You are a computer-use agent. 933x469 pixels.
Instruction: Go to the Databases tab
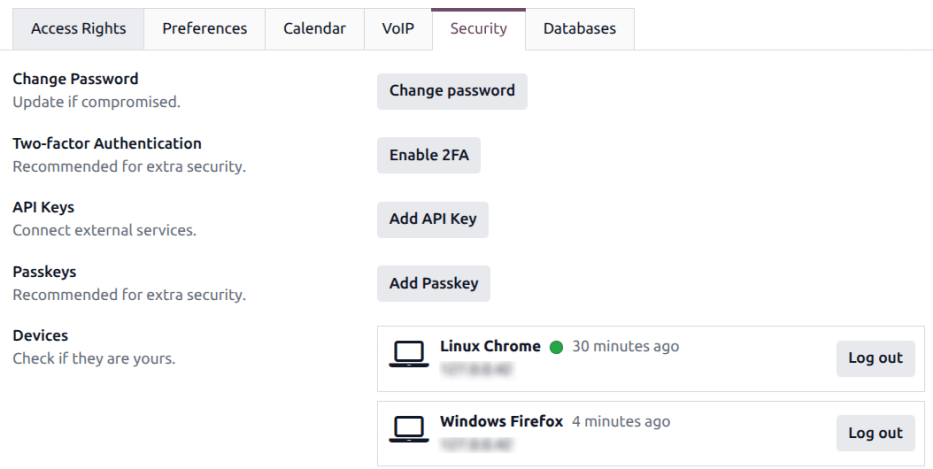pos(580,29)
